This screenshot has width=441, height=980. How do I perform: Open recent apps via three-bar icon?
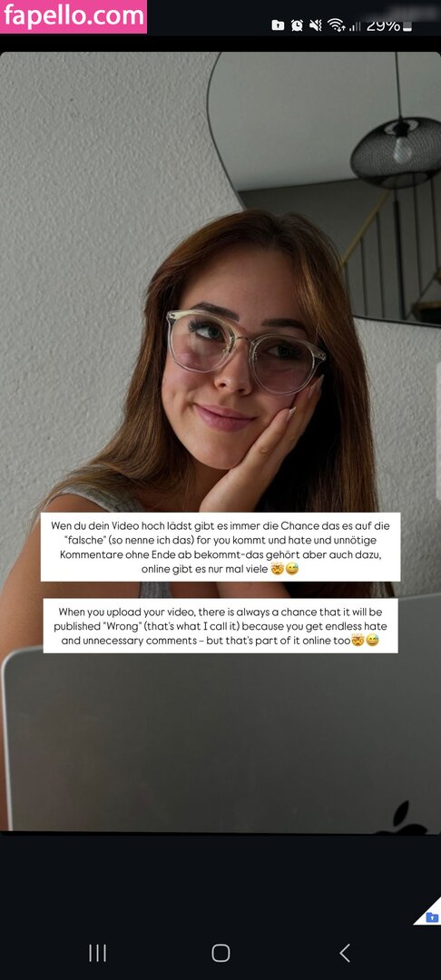click(97, 953)
